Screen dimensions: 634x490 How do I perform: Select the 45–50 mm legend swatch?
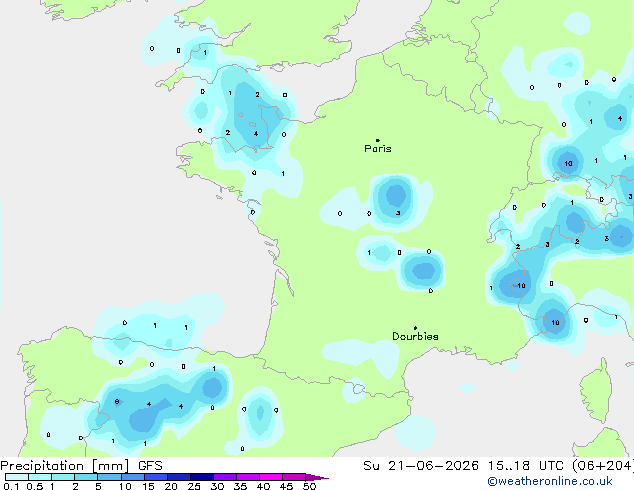pos(294,477)
